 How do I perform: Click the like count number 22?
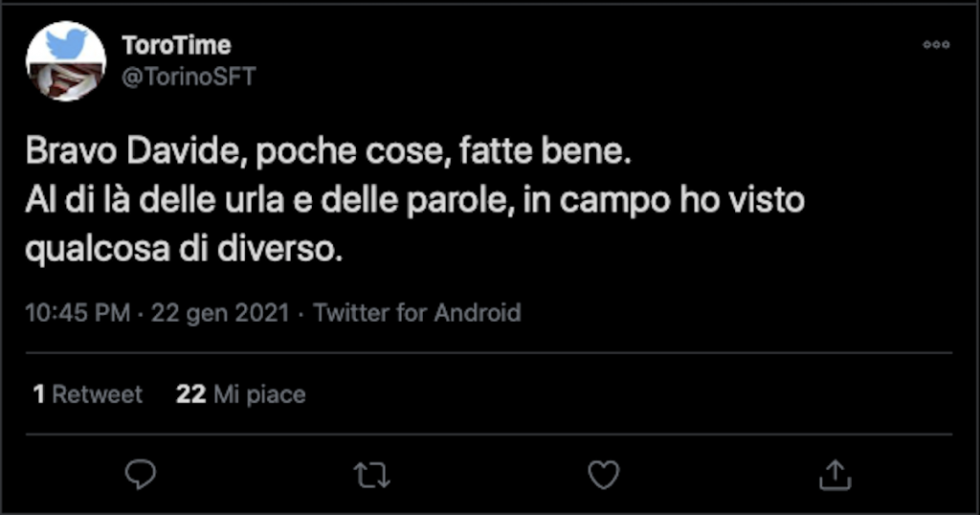pos(190,394)
